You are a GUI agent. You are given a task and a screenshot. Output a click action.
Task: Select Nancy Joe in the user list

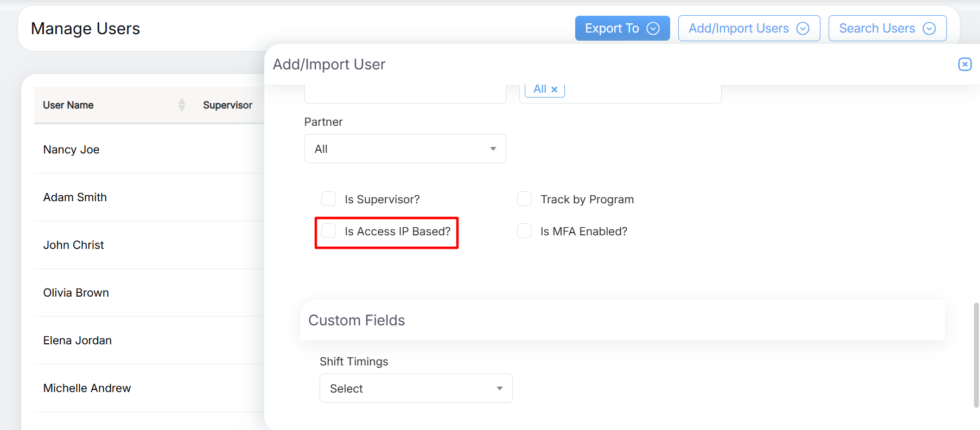coord(72,150)
